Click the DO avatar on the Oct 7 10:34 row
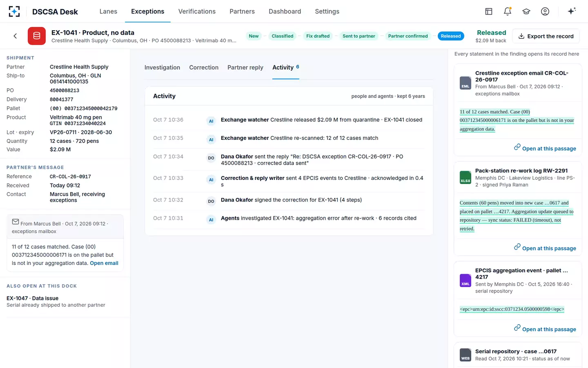The image size is (588, 368). pyautogui.click(x=211, y=158)
